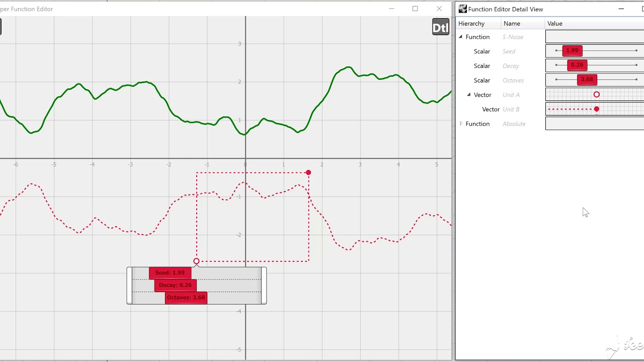The image size is (644, 362).
Task: Click the Decay slider in detail view
Action: 577,65
